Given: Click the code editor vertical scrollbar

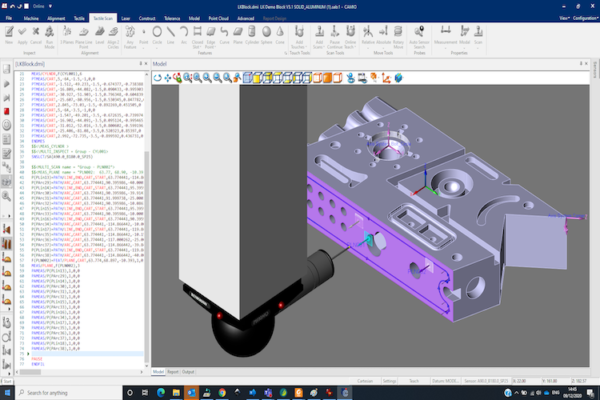Looking at the screenshot, I should click(147, 200).
